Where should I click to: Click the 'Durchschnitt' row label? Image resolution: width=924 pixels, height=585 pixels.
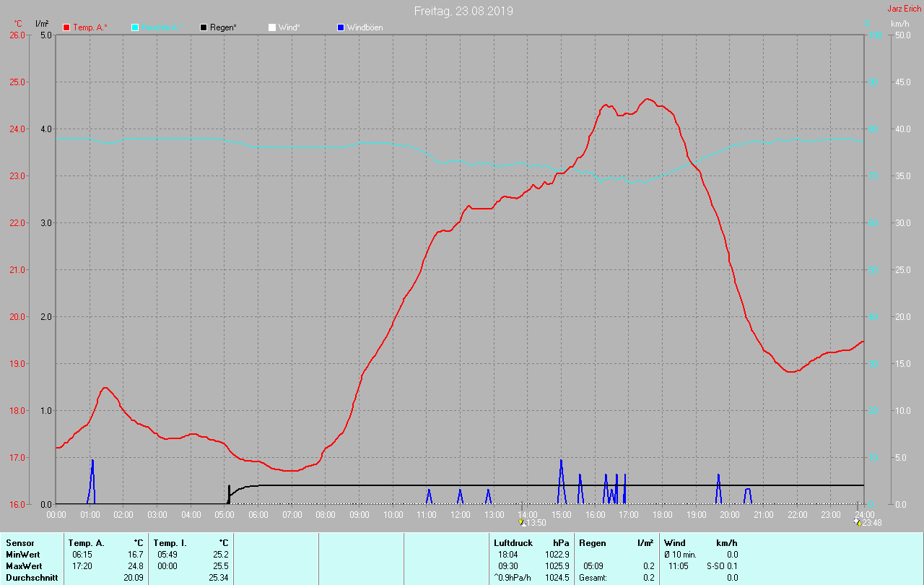(32, 577)
